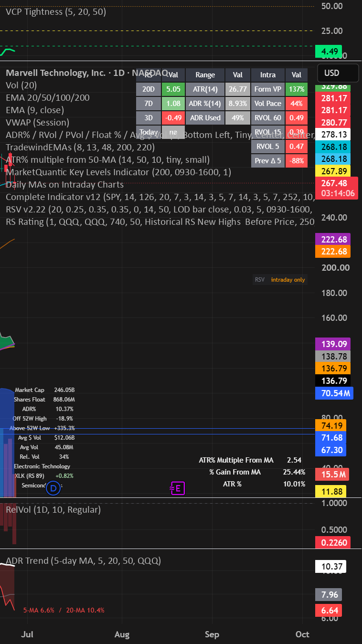Select MarketQuantic Key Levels Indicator legend

tap(118, 172)
